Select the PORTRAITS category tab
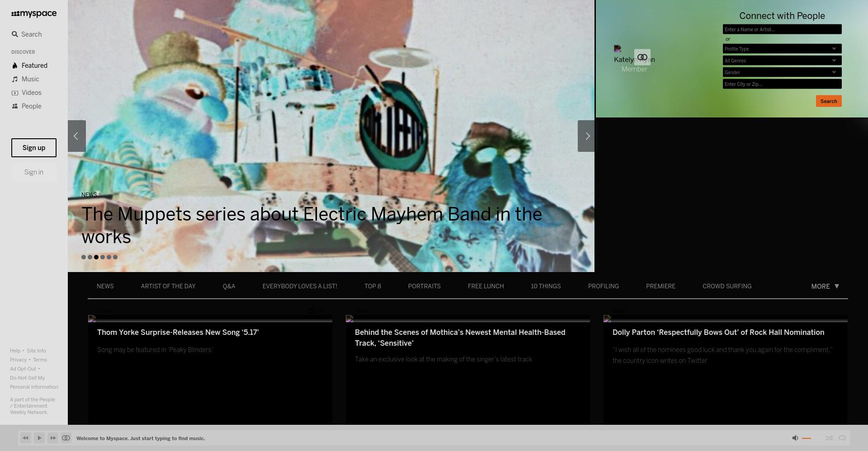The image size is (868, 451). 424,287
